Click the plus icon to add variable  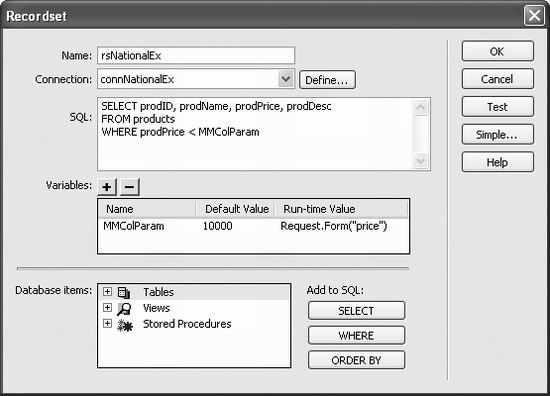pos(107,187)
